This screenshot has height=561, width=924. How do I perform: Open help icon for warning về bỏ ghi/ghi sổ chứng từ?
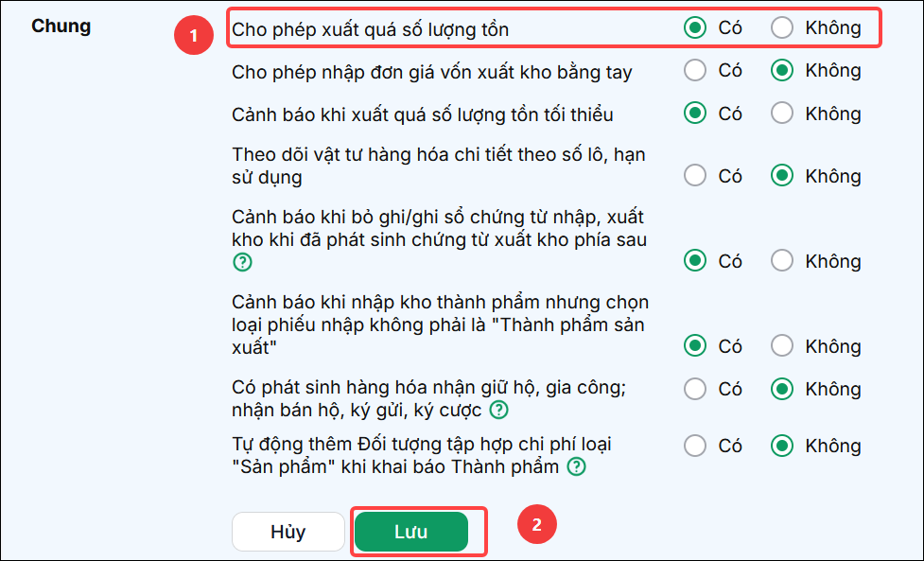tap(242, 262)
